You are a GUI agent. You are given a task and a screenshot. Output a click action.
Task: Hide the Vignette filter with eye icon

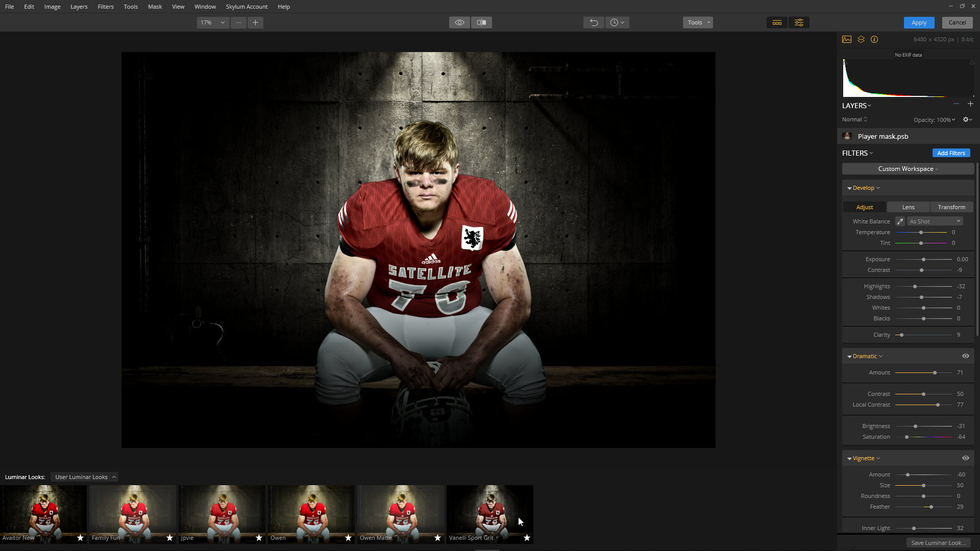pos(965,458)
